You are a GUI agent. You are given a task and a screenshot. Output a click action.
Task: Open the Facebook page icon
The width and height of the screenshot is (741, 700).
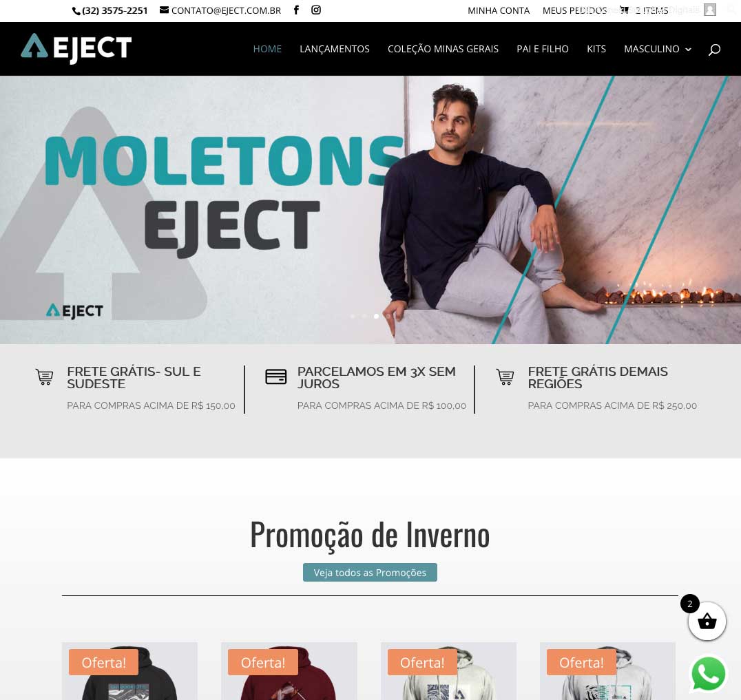296,10
